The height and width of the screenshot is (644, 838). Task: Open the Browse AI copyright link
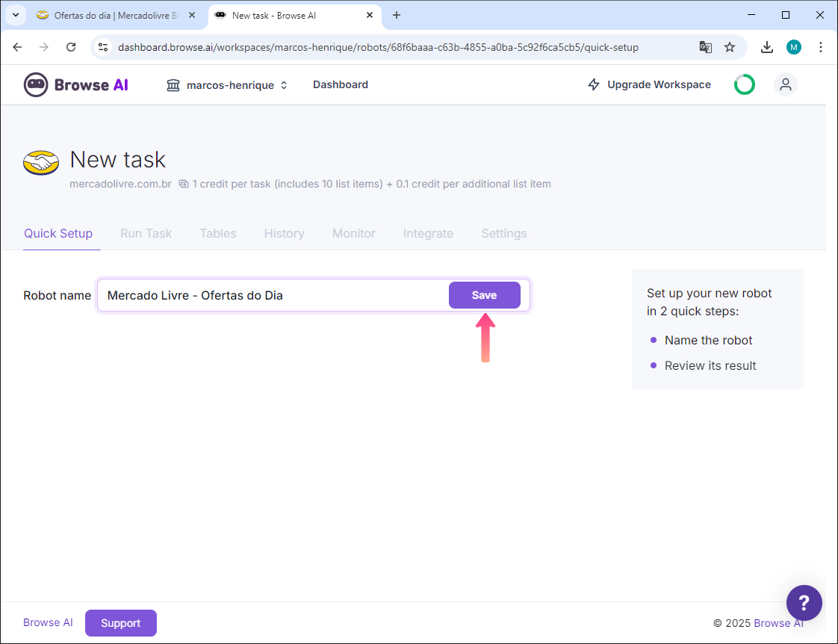point(778,623)
